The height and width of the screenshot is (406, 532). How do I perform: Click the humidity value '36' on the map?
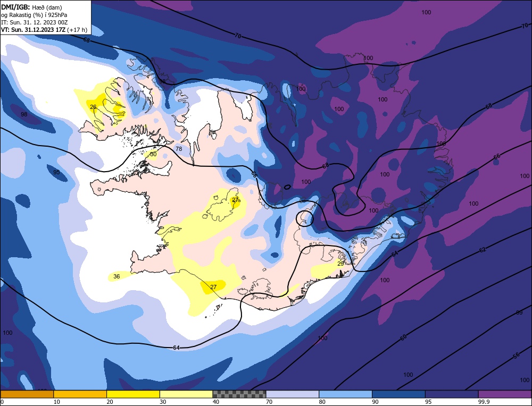[x=117, y=276]
